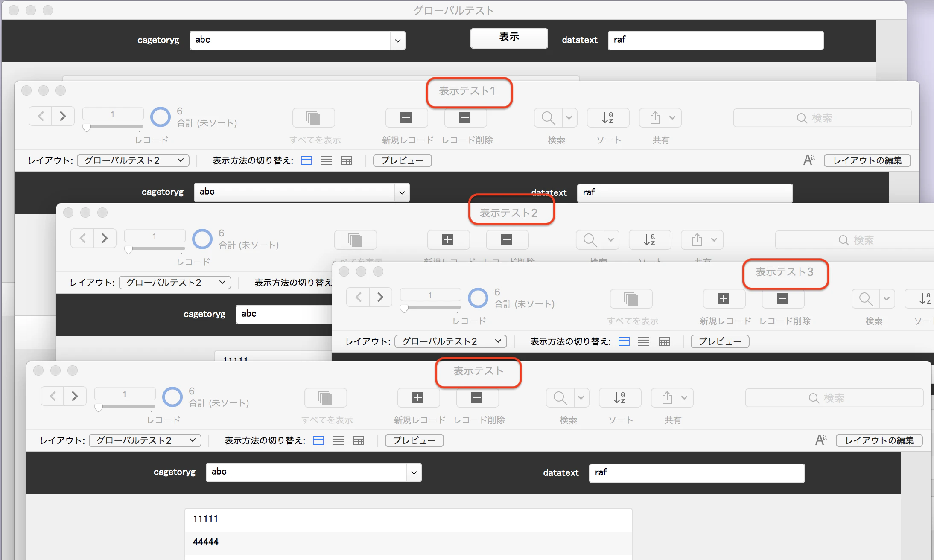
Task: Delete record in 表示テスト3 window
Action: pos(782,299)
